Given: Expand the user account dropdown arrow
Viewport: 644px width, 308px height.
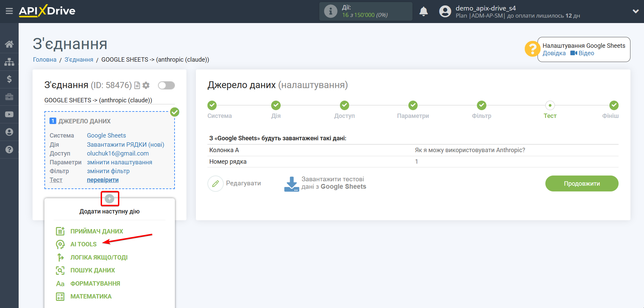Looking at the screenshot, I should coord(636,11).
